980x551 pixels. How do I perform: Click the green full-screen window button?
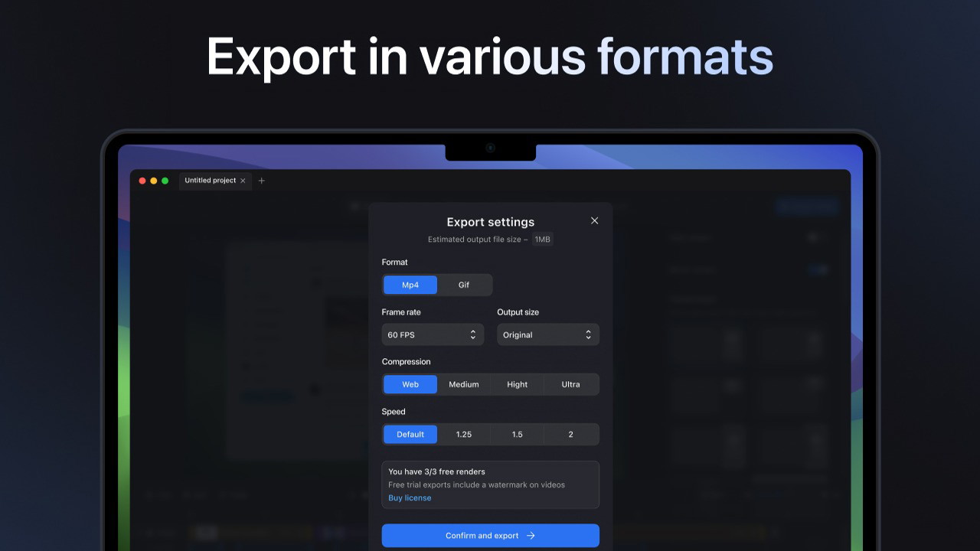pyautogui.click(x=165, y=181)
